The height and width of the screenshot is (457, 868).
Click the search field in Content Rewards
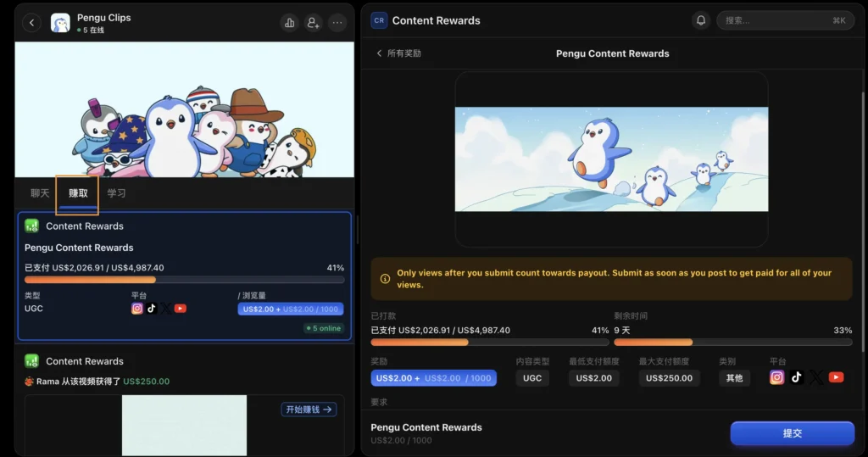click(x=785, y=20)
